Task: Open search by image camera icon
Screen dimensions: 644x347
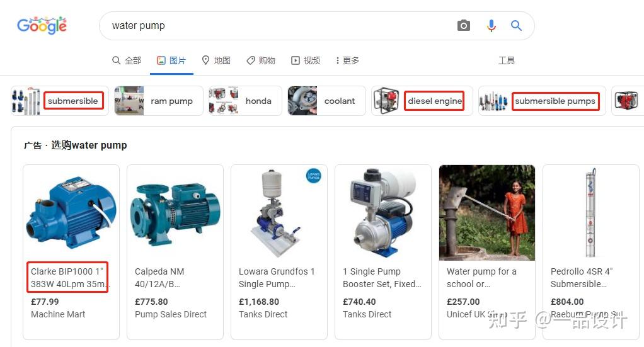Action: click(464, 25)
